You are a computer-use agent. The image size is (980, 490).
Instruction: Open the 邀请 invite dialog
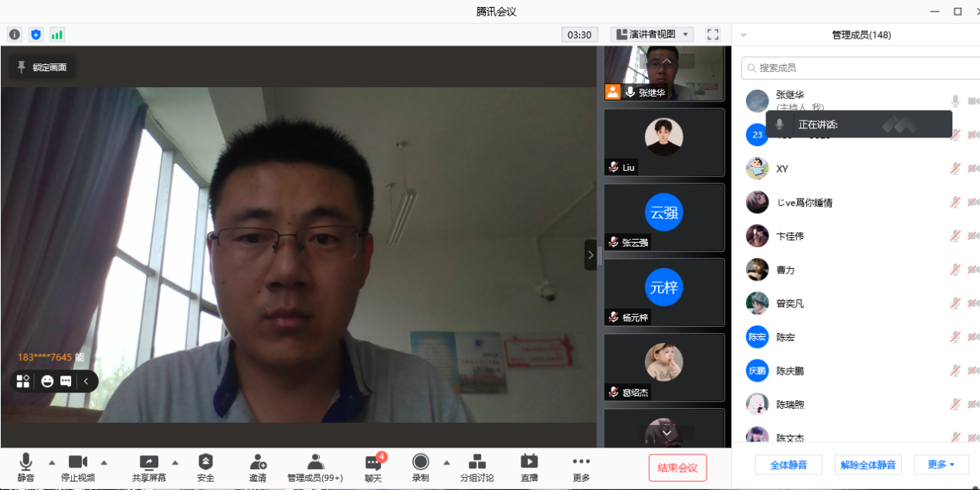(258, 468)
